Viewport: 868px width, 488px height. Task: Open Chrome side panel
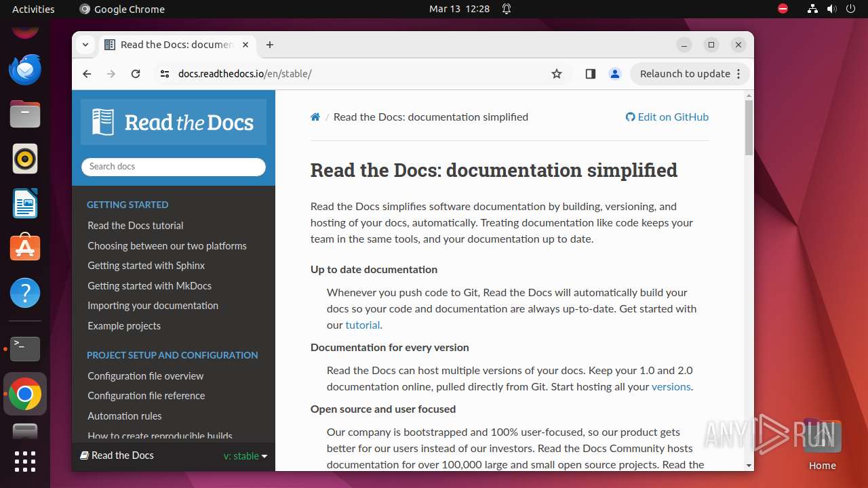point(590,74)
